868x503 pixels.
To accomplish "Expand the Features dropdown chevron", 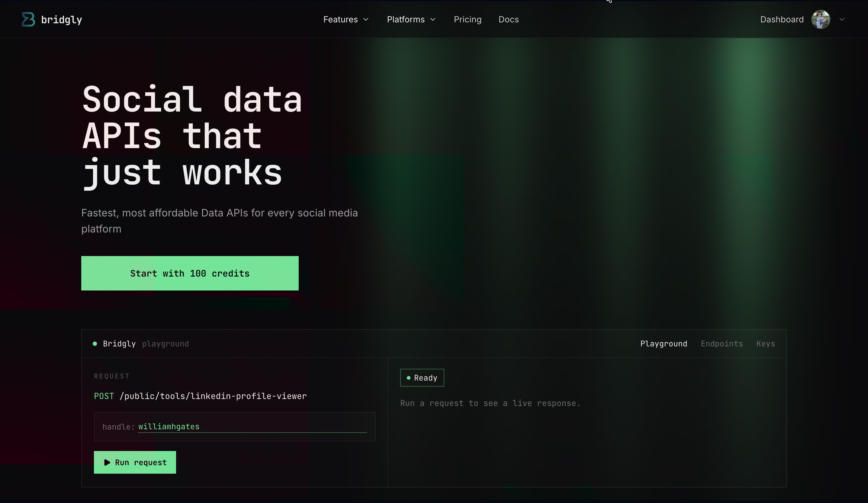I will tap(366, 19).
